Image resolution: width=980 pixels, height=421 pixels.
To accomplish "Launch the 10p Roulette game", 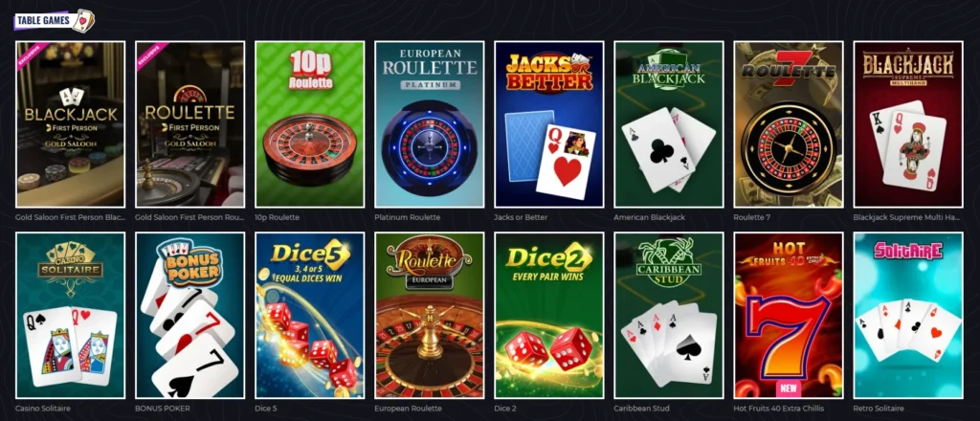I will (x=309, y=124).
